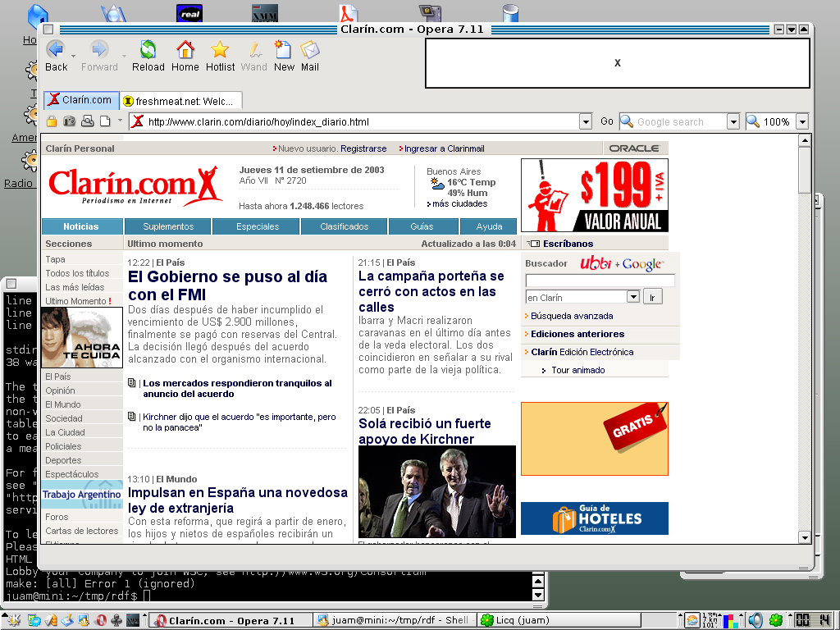Open the 'en Clarín' search scope dropdown

tap(632, 296)
